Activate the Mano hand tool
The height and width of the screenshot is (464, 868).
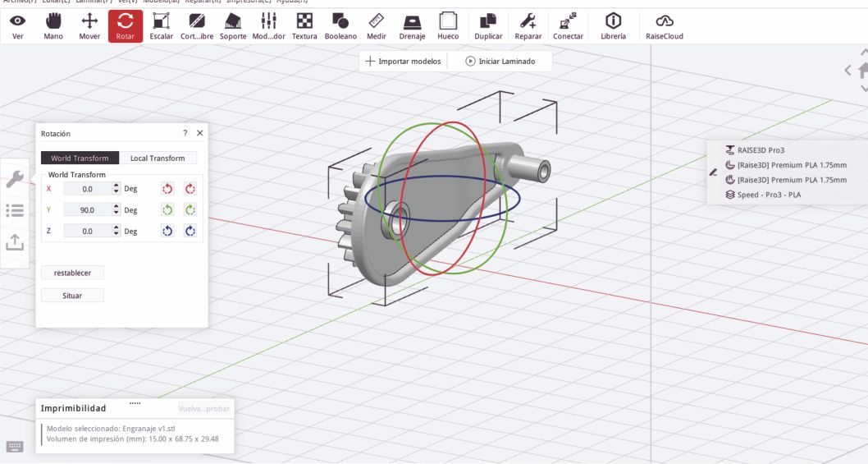click(x=53, y=26)
